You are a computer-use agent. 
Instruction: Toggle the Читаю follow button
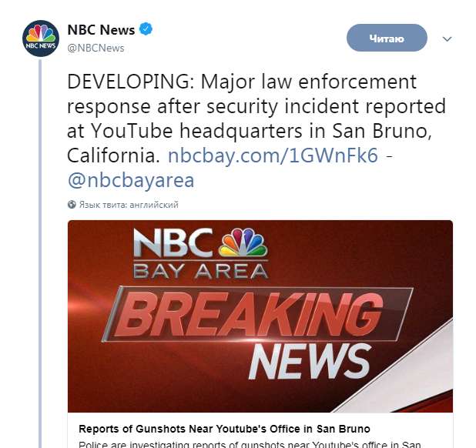(x=386, y=38)
